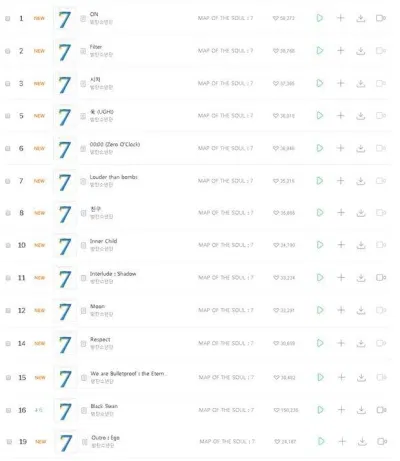Viewport: 400px width, 461px height.
Task: Open music video for Outro : Ego
Action: [382, 441]
